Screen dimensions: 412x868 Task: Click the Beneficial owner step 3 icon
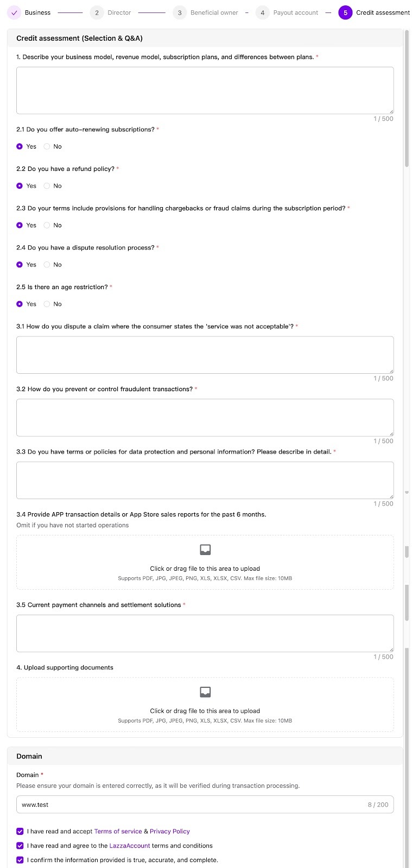point(180,12)
